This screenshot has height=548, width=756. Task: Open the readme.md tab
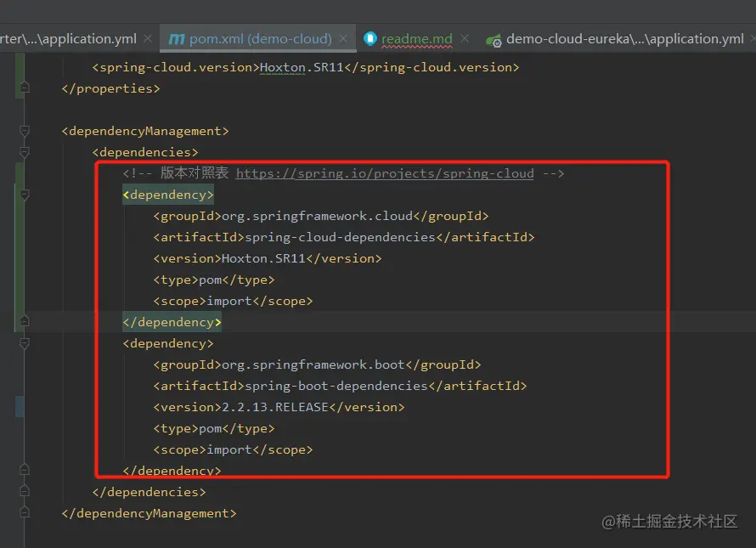[416, 38]
